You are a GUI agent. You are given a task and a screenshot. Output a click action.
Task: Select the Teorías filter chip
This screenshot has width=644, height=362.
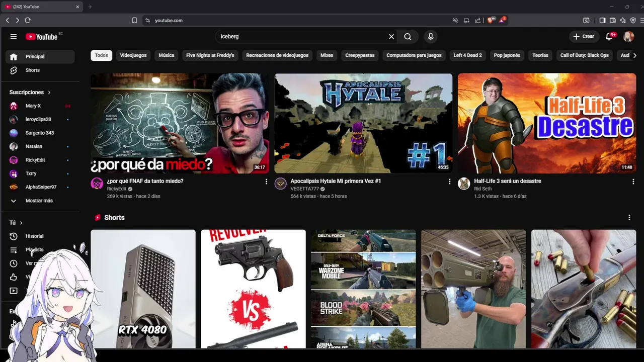click(x=540, y=55)
